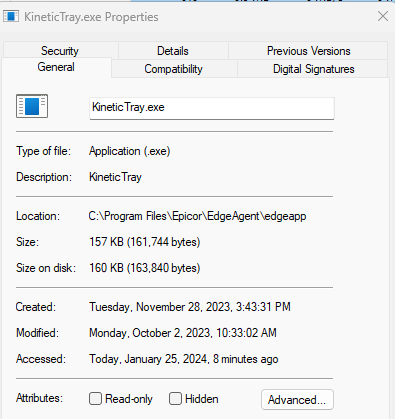Enable the Read-only checkbox
This screenshot has width=395, height=419.
tap(95, 399)
